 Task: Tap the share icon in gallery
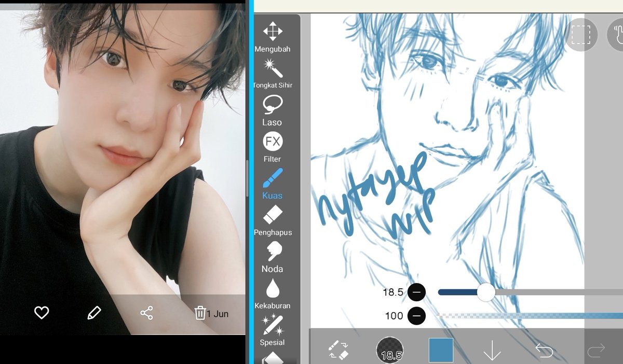(147, 313)
